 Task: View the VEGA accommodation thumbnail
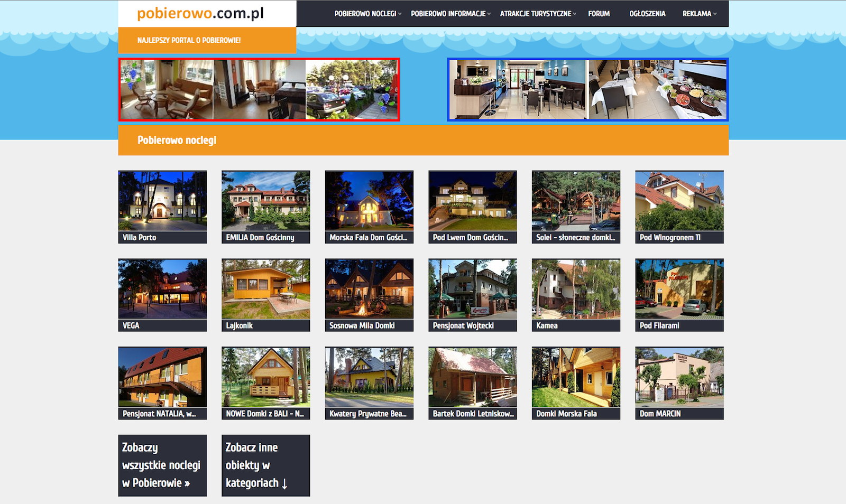pyautogui.click(x=162, y=289)
